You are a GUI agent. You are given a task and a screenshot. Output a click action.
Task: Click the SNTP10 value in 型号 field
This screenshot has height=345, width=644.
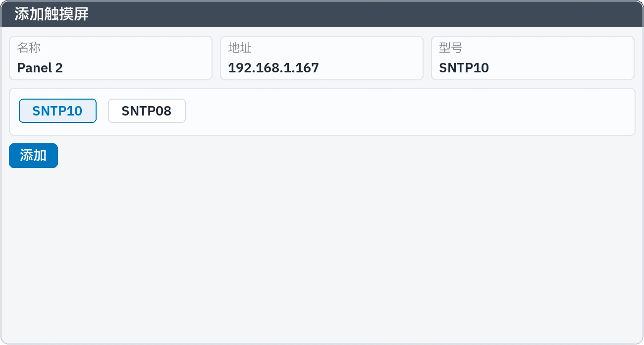(x=464, y=68)
